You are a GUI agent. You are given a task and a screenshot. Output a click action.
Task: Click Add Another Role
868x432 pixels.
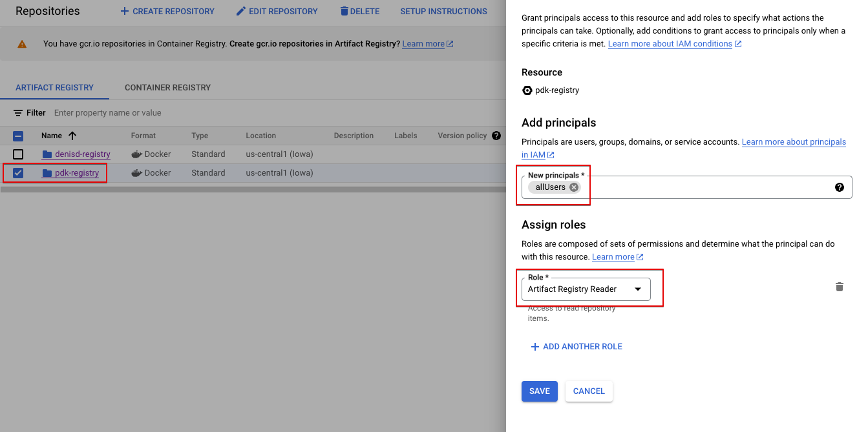pos(576,347)
